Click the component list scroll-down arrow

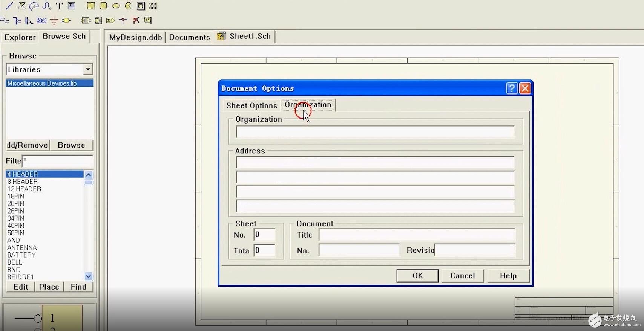point(88,276)
